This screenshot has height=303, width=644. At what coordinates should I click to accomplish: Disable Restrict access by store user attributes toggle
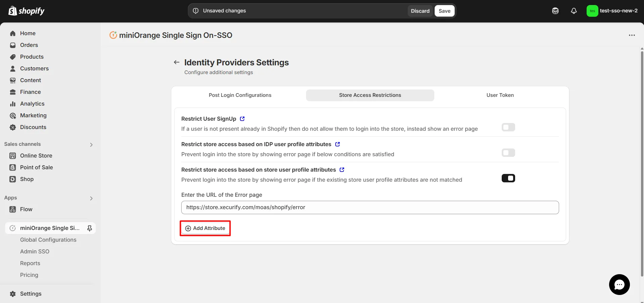point(508,178)
